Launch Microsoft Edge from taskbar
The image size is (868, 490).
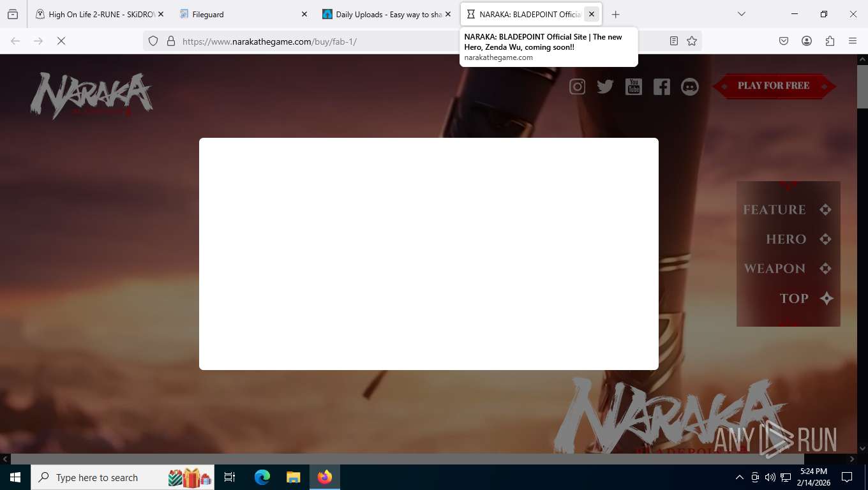262,477
